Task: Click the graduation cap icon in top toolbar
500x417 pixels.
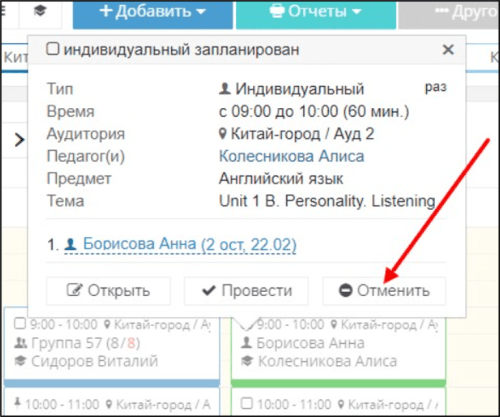Action: tap(40, 11)
